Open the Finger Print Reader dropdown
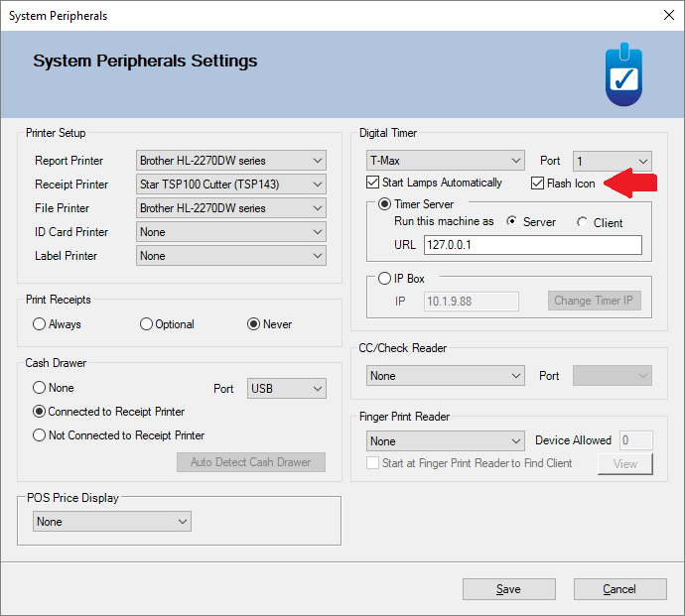This screenshot has height=616, width=685. [x=445, y=441]
